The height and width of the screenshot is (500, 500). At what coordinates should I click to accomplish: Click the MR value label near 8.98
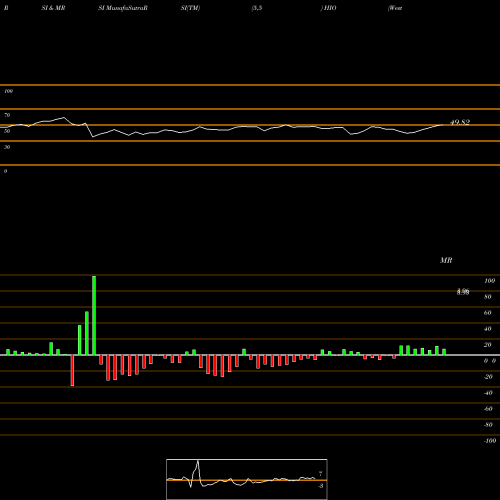pos(463,292)
